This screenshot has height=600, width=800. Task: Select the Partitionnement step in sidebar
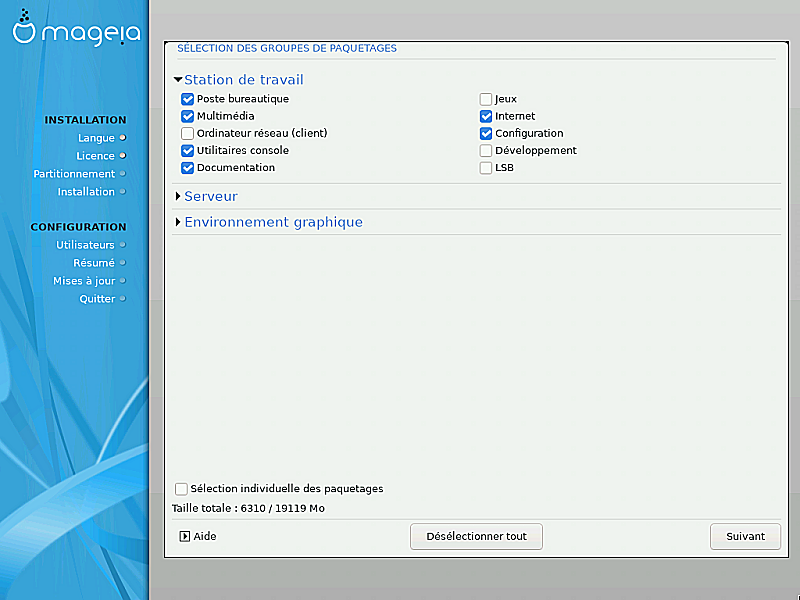click(x=74, y=174)
